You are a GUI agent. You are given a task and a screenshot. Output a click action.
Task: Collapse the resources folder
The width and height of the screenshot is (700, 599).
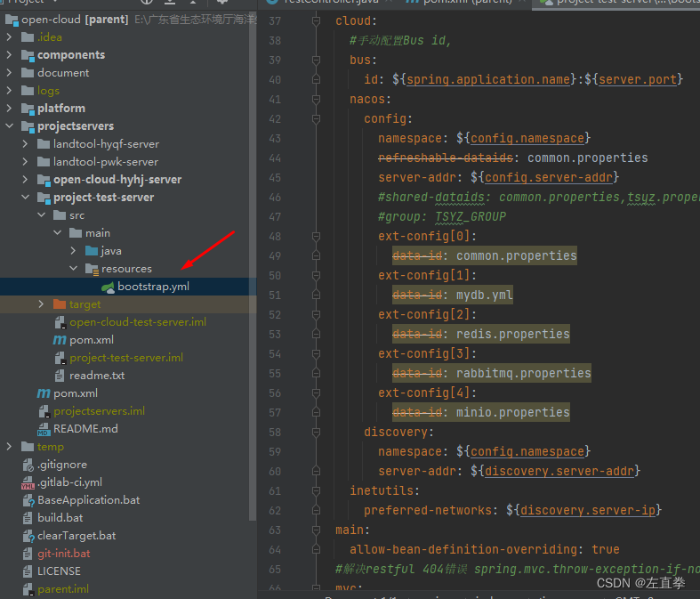pyautogui.click(x=74, y=269)
